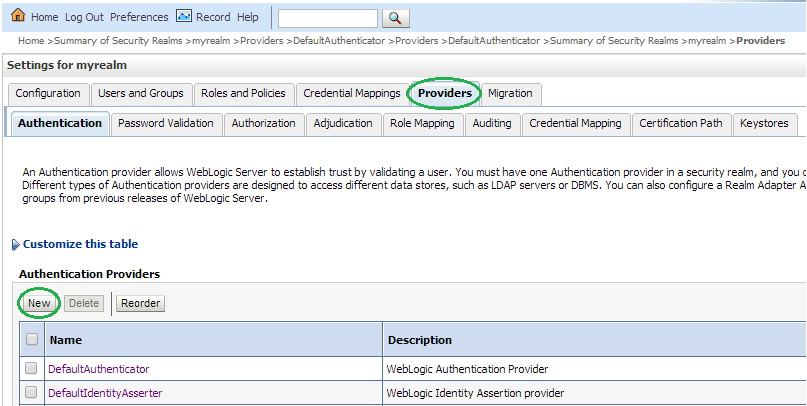Image resolution: width=807 pixels, height=406 pixels.
Task: Open the Auditing sub-tab
Action: click(492, 124)
